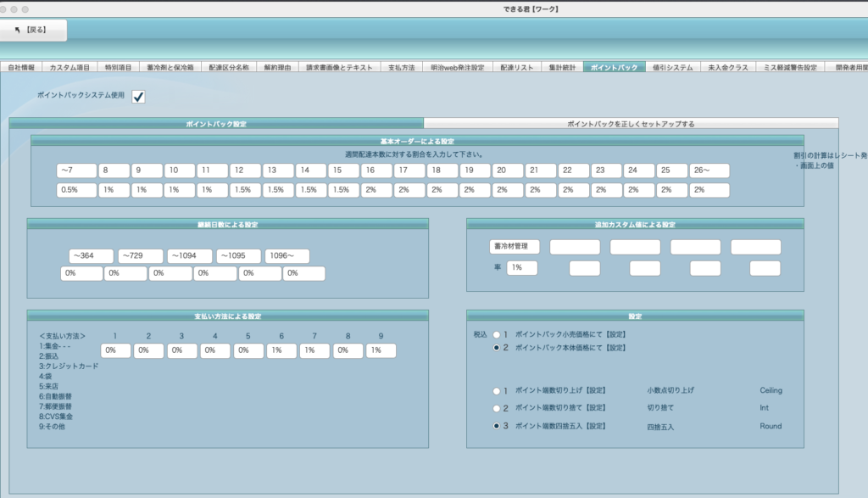
Task: Click the ~364 continuation days field
Action: point(91,256)
